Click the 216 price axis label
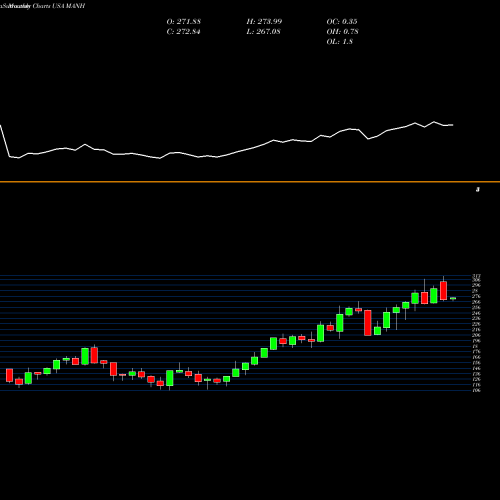Viewport: 500px width, 500px height. [x=477, y=330]
